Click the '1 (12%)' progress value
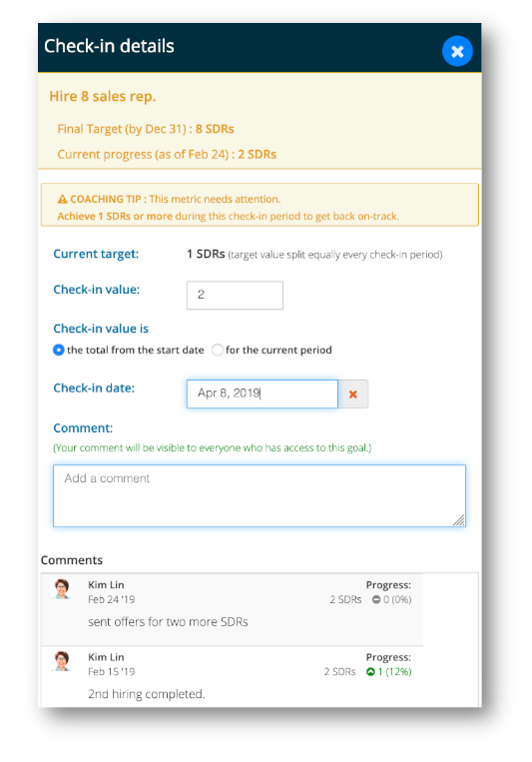This screenshot has height=762, width=532. coord(394,671)
